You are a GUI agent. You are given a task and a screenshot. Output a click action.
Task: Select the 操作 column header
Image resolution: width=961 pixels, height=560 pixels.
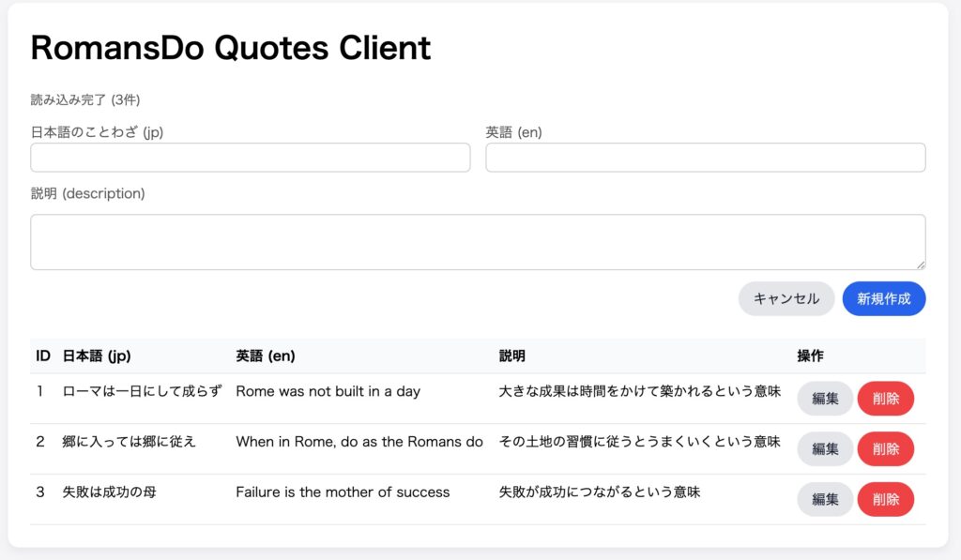click(810, 356)
